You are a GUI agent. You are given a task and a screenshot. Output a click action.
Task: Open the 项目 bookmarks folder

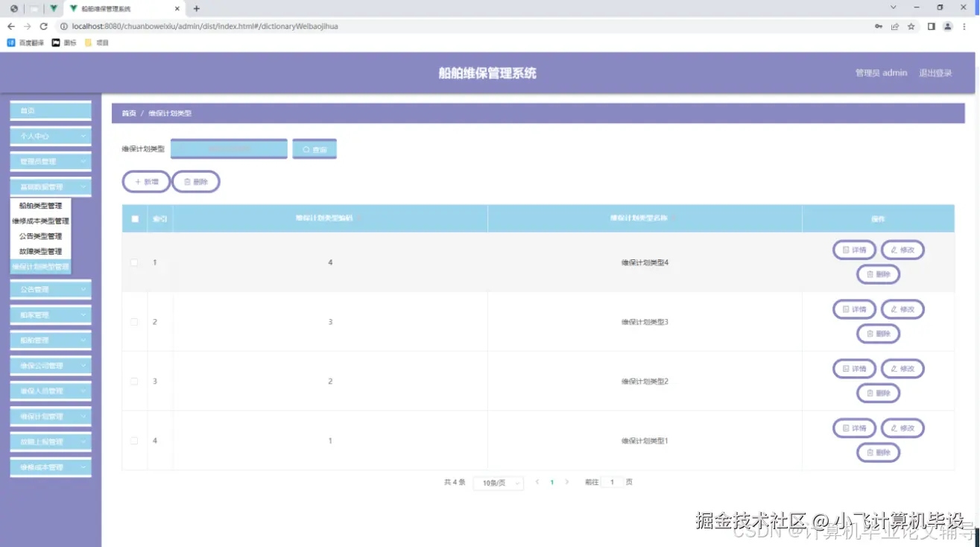[97, 42]
